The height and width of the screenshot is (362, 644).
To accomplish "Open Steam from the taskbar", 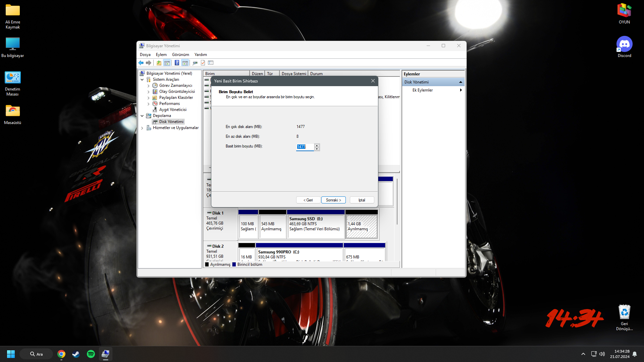I will pos(76,354).
